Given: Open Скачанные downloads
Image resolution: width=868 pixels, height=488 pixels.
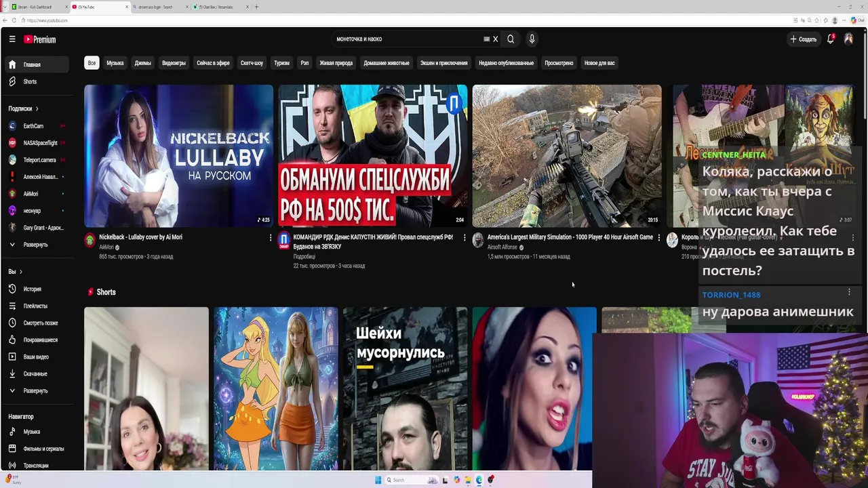Looking at the screenshot, I should [x=38, y=374].
